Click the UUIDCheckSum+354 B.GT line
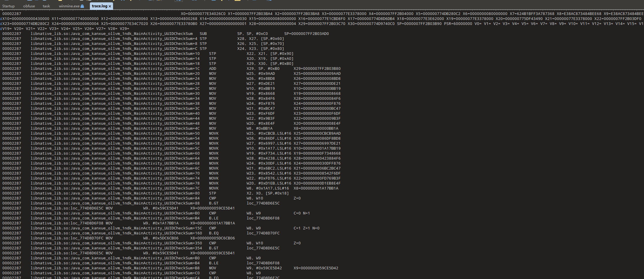Screen dimensions: 644x279 pyautogui.click(x=141, y=248)
